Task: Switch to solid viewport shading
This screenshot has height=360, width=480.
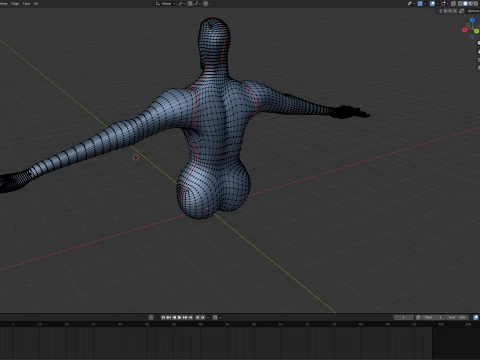Action: 465,4
